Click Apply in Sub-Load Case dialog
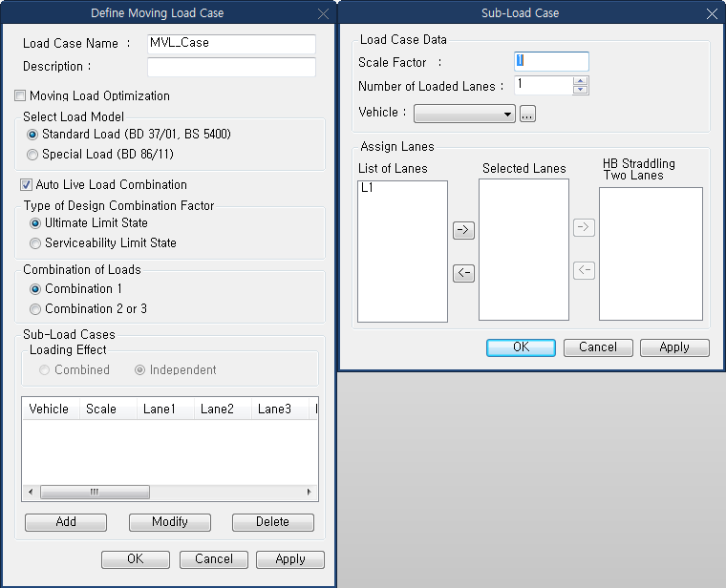The height and width of the screenshot is (588, 726). 673,347
